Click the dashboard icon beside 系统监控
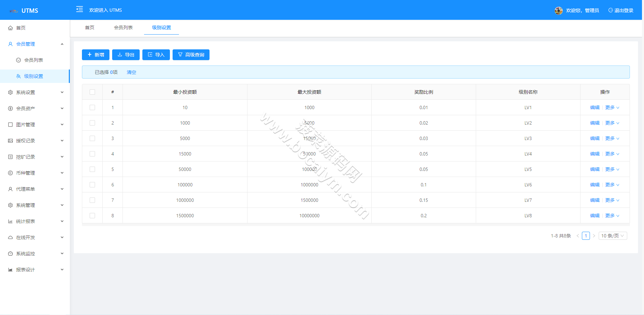This screenshot has width=644, height=315. coord(10,254)
